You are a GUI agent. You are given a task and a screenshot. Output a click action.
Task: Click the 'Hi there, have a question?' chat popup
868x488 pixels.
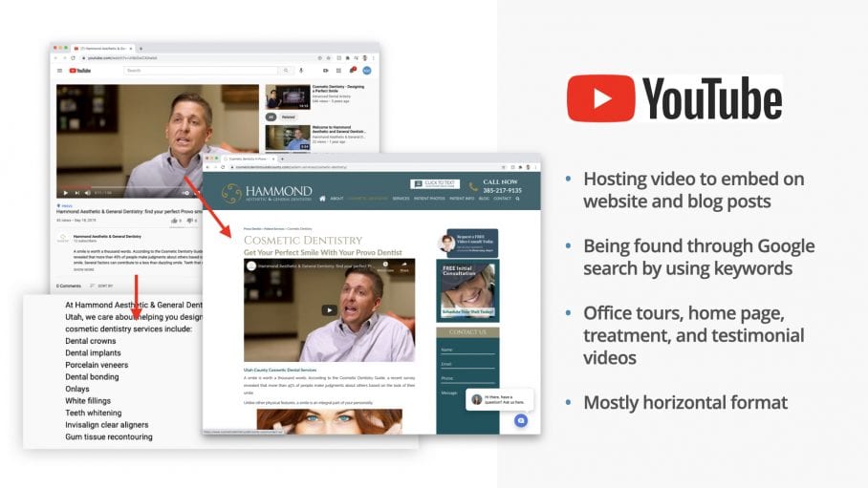pos(499,399)
